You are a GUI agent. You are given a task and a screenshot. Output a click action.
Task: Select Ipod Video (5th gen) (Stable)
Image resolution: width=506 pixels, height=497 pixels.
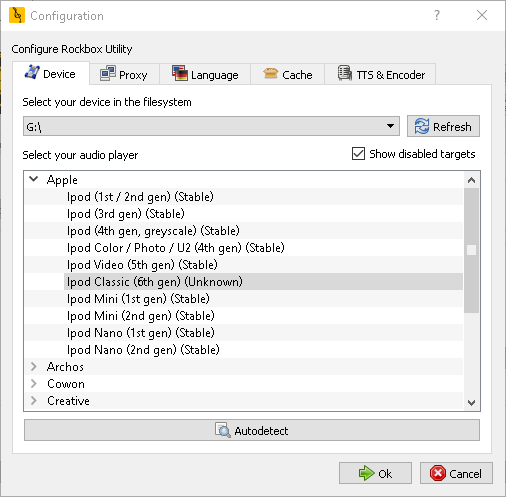tap(142, 265)
